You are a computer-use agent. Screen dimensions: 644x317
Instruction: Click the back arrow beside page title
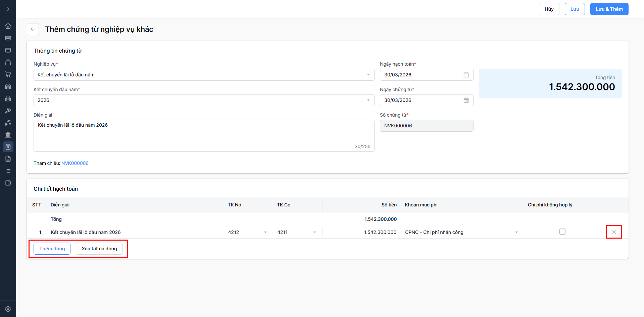(33, 29)
